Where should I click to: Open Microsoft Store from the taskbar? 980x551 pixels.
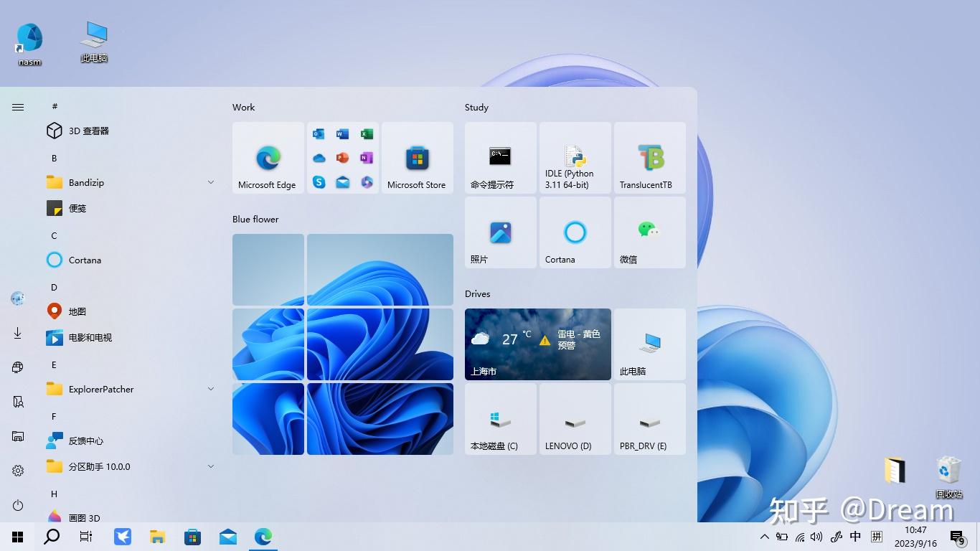(192, 537)
